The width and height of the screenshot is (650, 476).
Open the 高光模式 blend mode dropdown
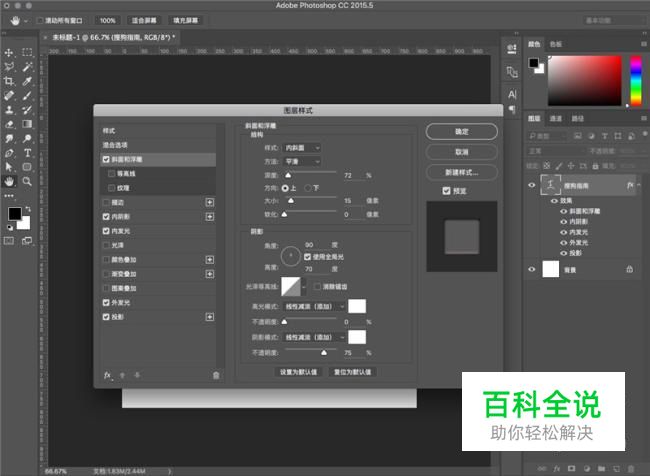click(314, 306)
